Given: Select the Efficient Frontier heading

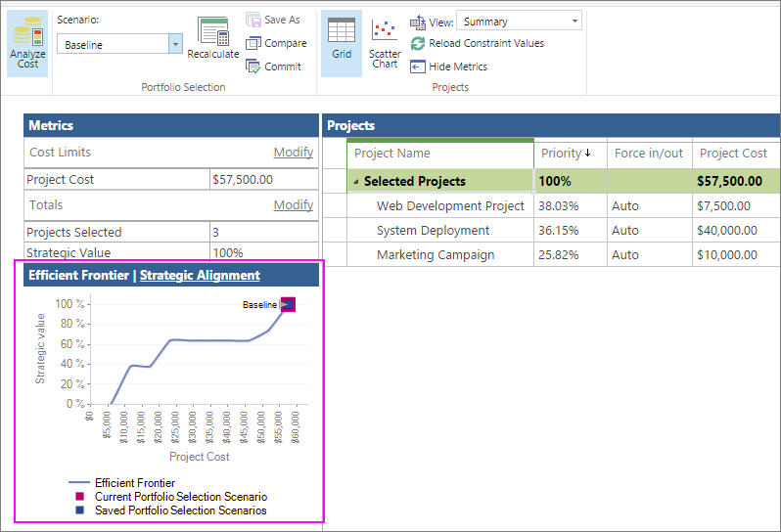Looking at the screenshot, I should pyautogui.click(x=78, y=275).
